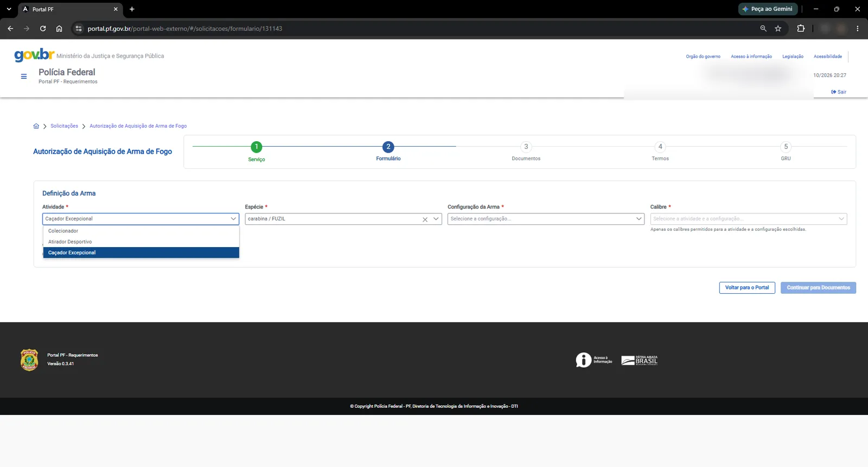Expand the Espécie dropdown arrow
This screenshot has height=467, width=868.
point(436,219)
